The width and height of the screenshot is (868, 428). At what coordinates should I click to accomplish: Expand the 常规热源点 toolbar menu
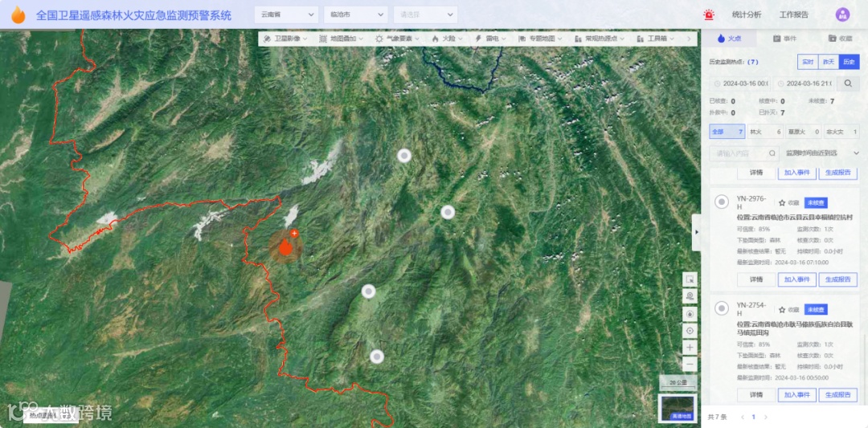600,39
